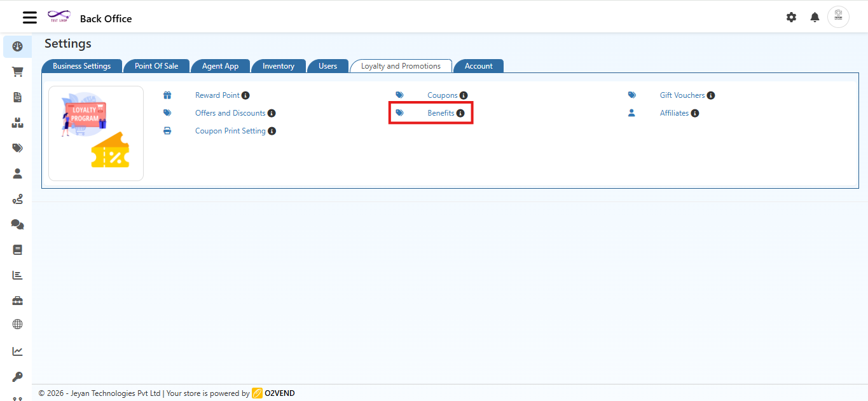Open the O2VEND link in the footer
The width and height of the screenshot is (868, 401).
(x=277, y=393)
